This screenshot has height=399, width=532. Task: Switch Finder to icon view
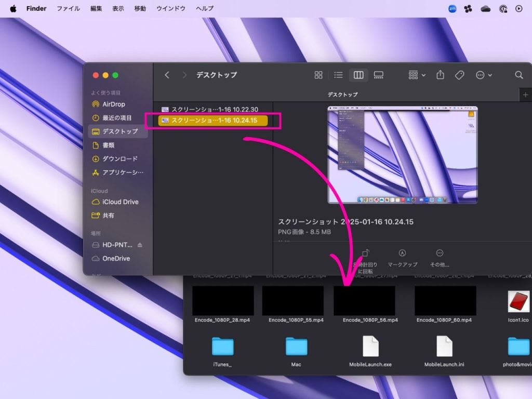(318, 75)
